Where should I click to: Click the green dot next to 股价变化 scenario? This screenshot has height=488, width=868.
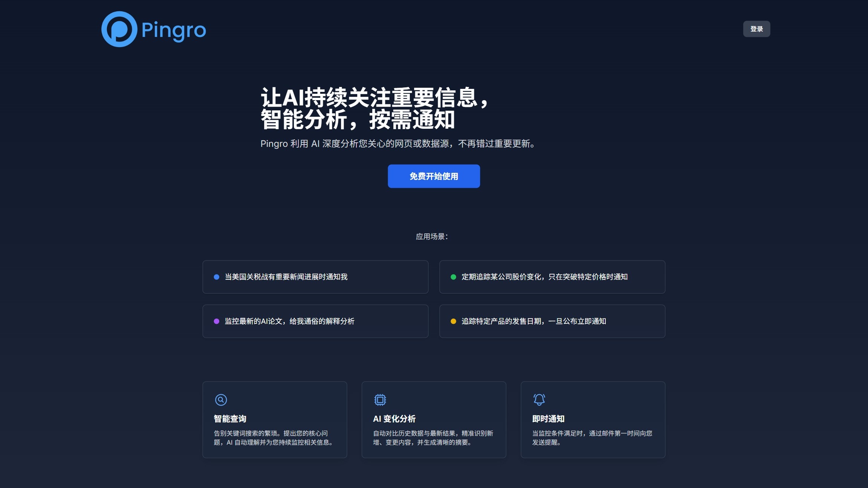(452, 277)
